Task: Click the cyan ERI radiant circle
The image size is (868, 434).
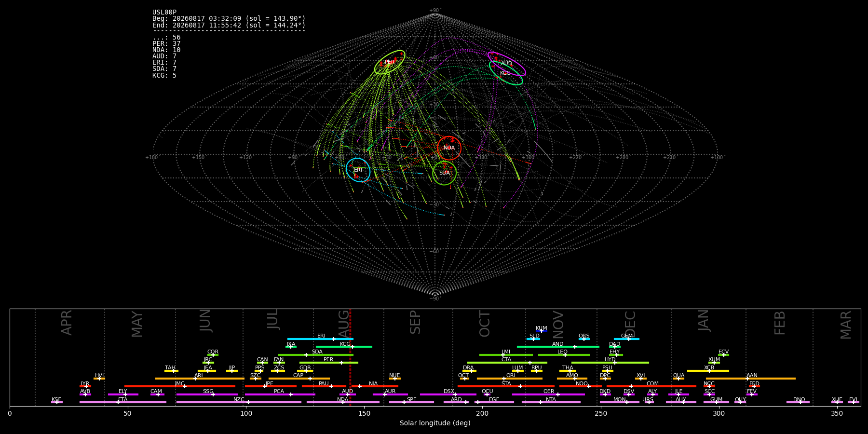Action: (358, 170)
